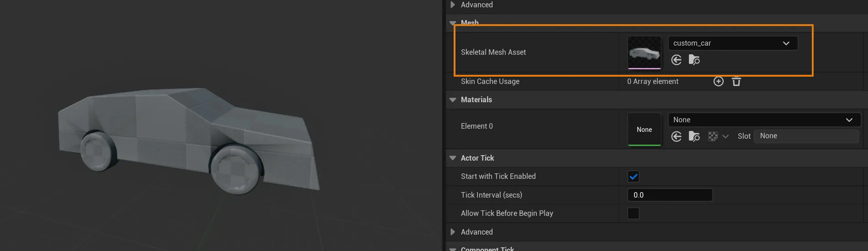Image resolution: width=868 pixels, height=251 pixels.
Task: Enable Allow Tick Before Begin Play
Action: pos(633,213)
